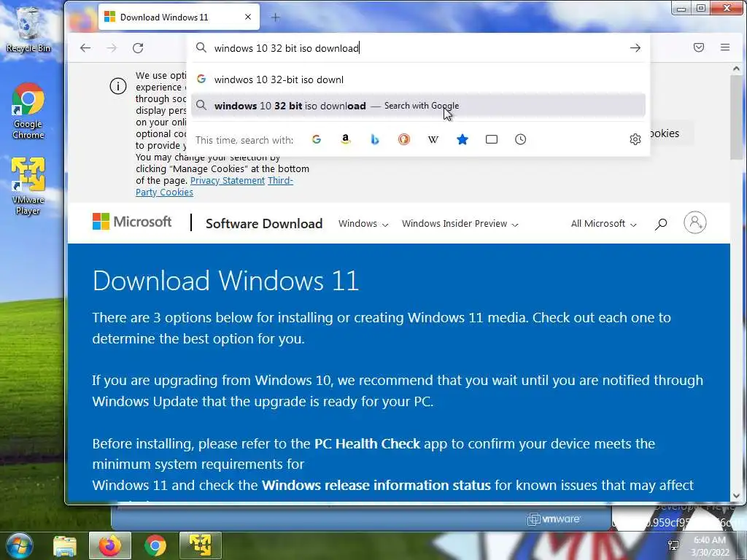Open the Third-Party Cookies link

coord(214,186)
